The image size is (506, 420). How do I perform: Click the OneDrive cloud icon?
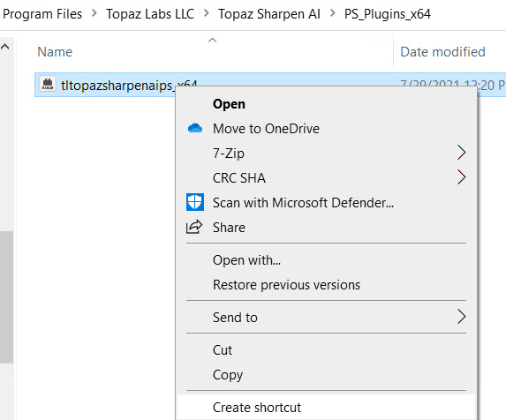point(195,128)
